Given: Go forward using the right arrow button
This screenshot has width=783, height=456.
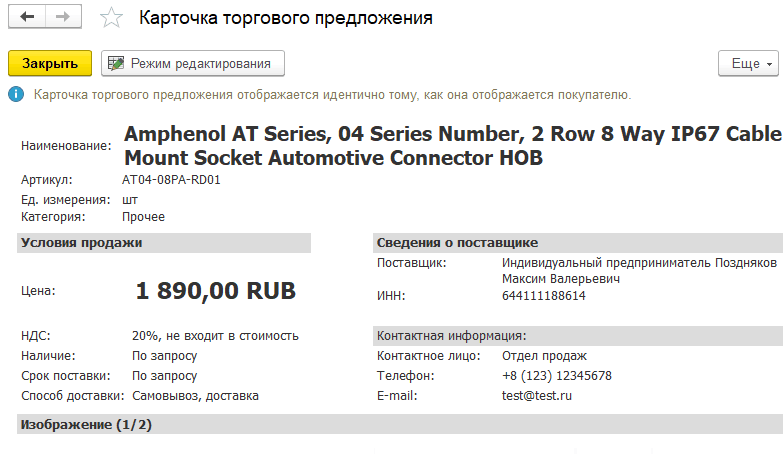Looking at the screenshot, I should 62,18.
